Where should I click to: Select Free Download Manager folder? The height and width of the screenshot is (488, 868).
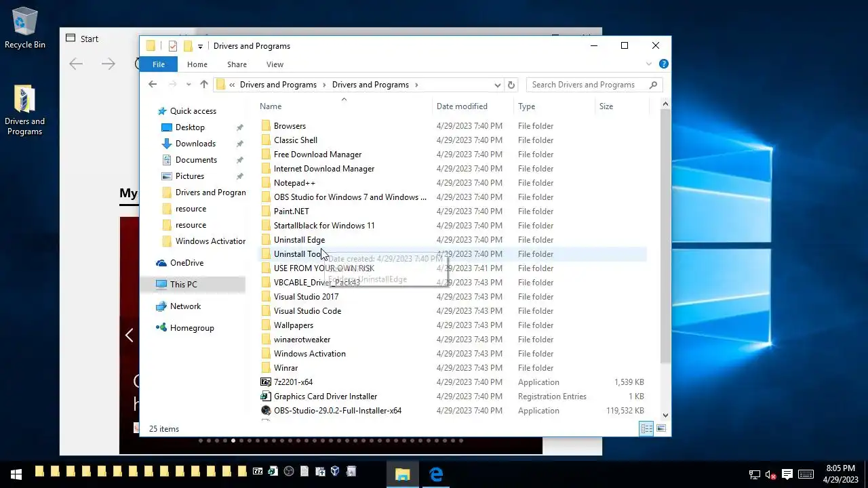tap(317, 155)
